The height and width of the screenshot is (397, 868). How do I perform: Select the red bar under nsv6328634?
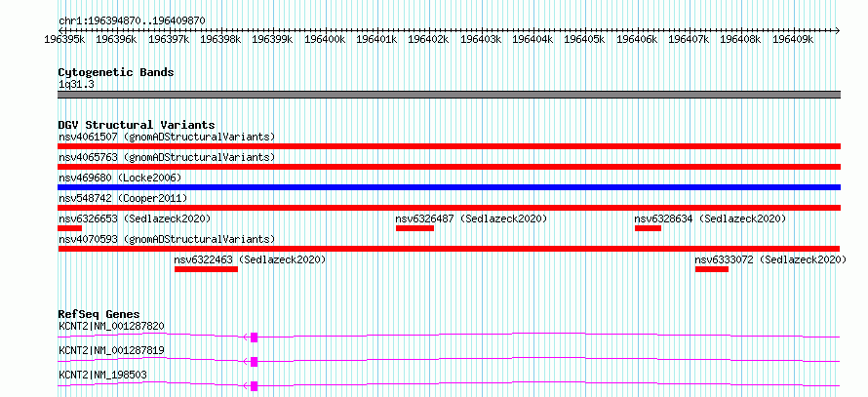point(649,228)
